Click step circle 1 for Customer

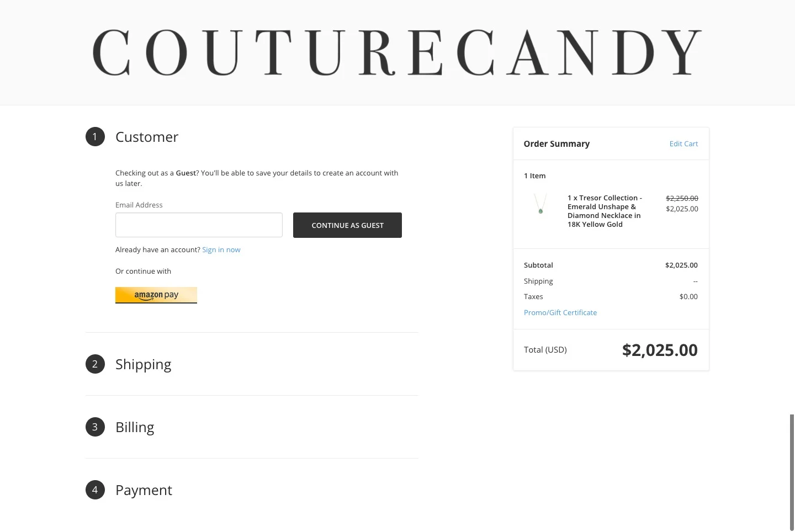(94, 136)
